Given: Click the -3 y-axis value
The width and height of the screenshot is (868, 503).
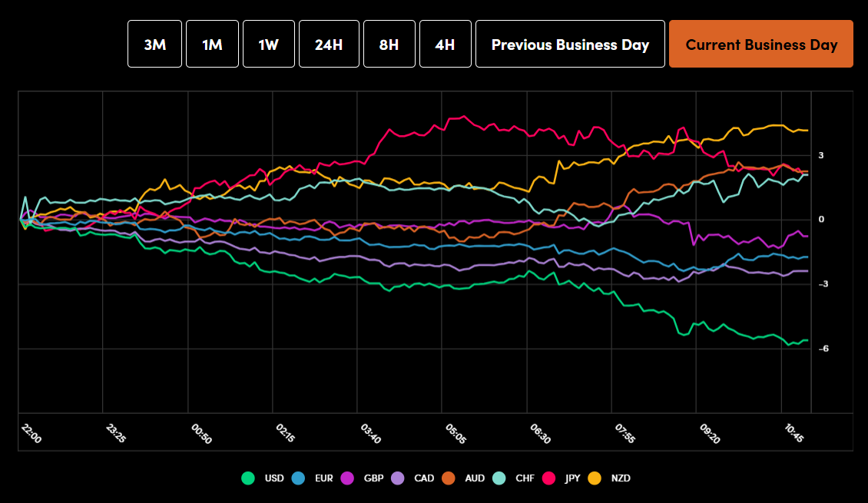Looking at the screenshot, I should click(823, 284).
